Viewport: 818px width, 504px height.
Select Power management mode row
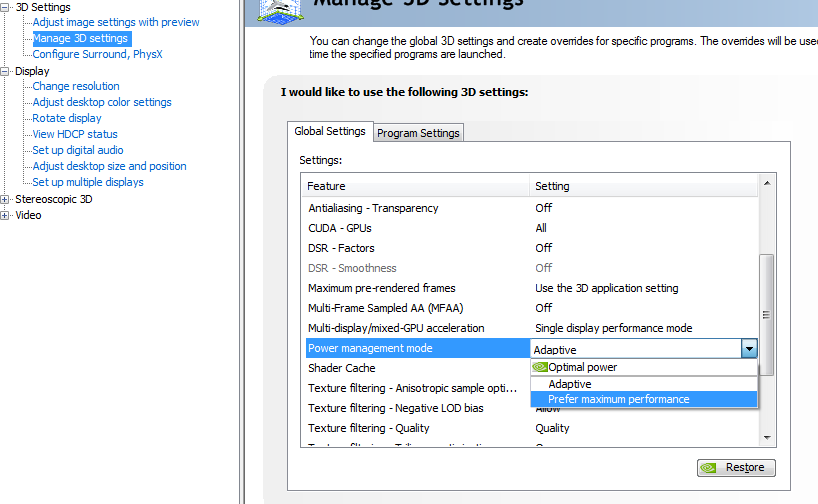(418, 348)
